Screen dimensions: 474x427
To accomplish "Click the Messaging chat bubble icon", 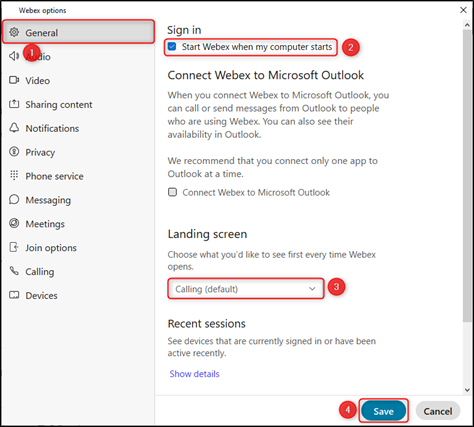I will pyautogui.click(x=14, y=199).
